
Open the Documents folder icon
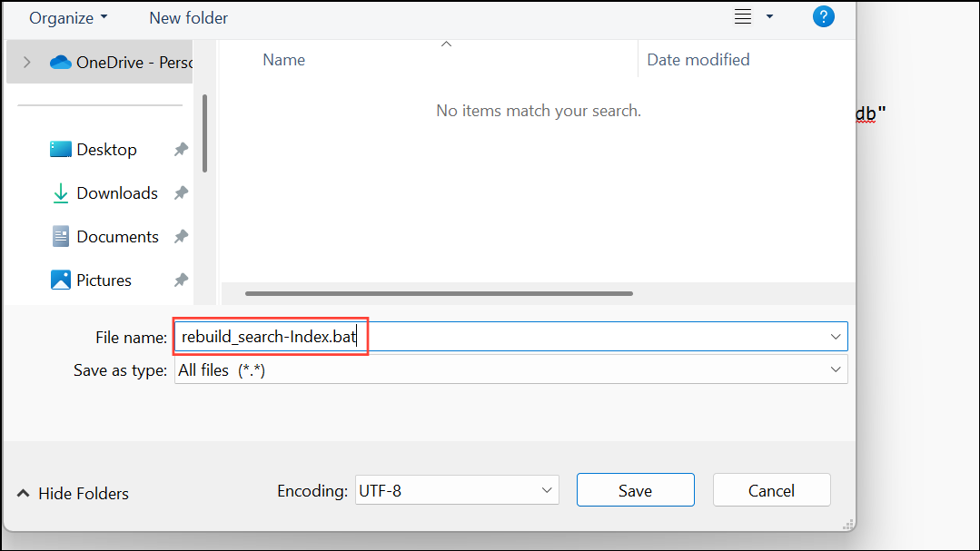(x=59, y=236)
